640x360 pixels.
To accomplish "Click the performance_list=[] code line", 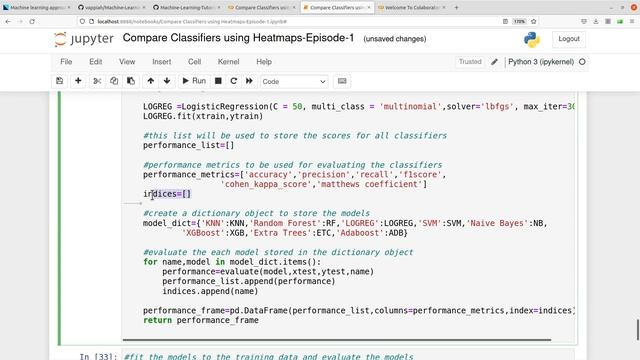I will click(x=189, y=145).
